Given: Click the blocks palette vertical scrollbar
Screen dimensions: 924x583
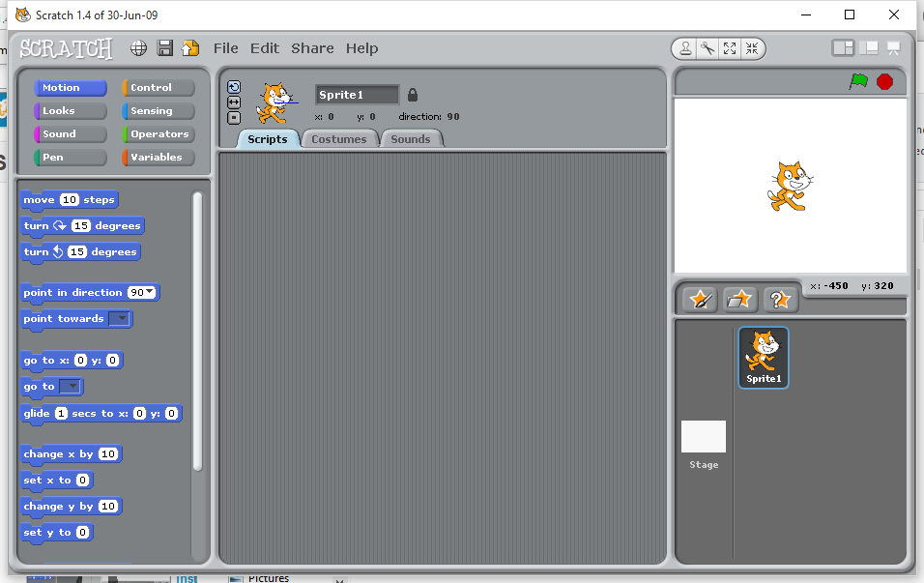Looking at the screenshot, I should [197, 331].
